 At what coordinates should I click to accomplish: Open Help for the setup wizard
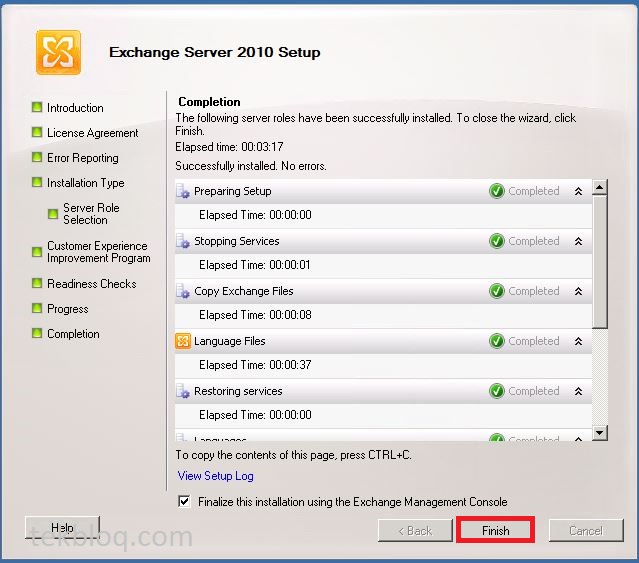pyautogui.click(x=62, y=528)
